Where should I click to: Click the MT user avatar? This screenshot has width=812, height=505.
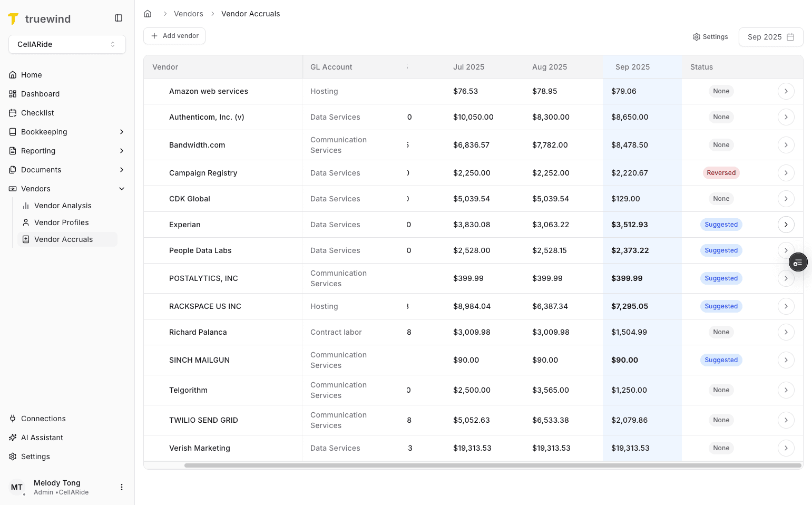17,487
